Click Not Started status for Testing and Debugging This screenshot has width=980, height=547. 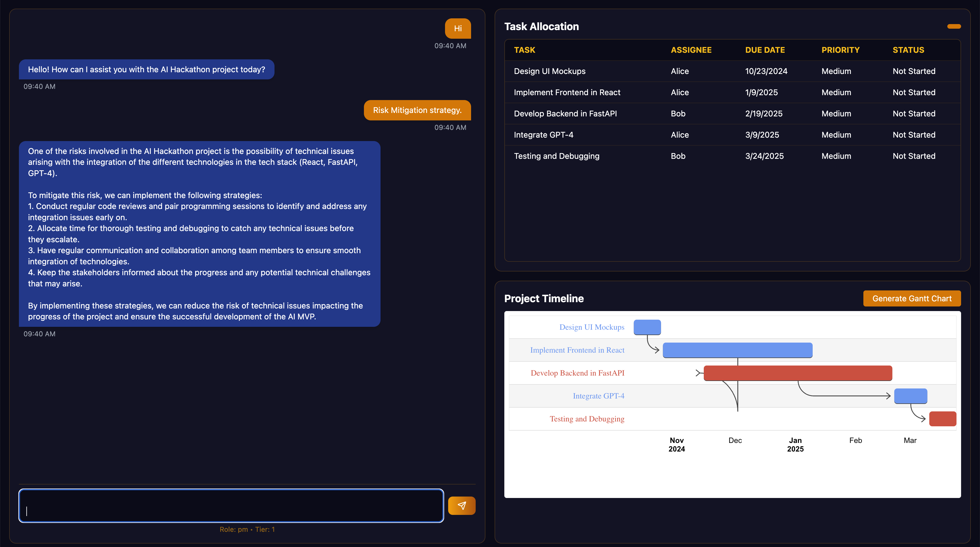(914, 156)
